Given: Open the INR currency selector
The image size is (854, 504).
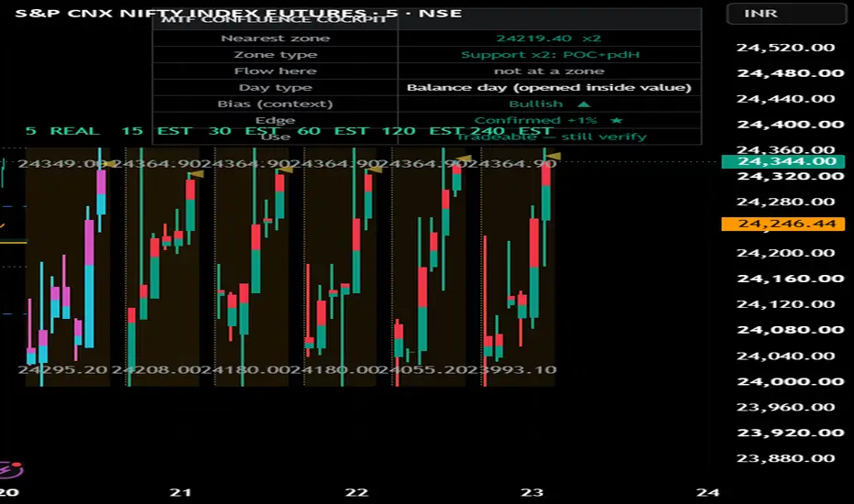Looking at the screenshot, I should (x=786, y=13).
